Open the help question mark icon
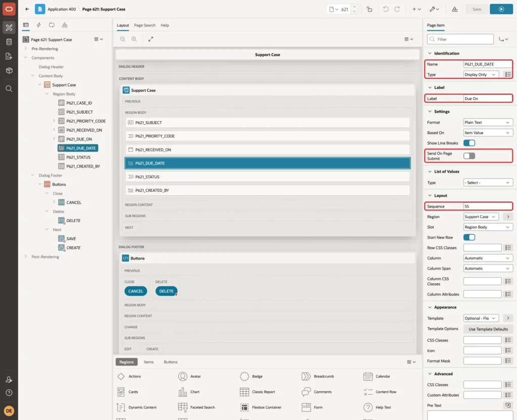 [9, 393]
